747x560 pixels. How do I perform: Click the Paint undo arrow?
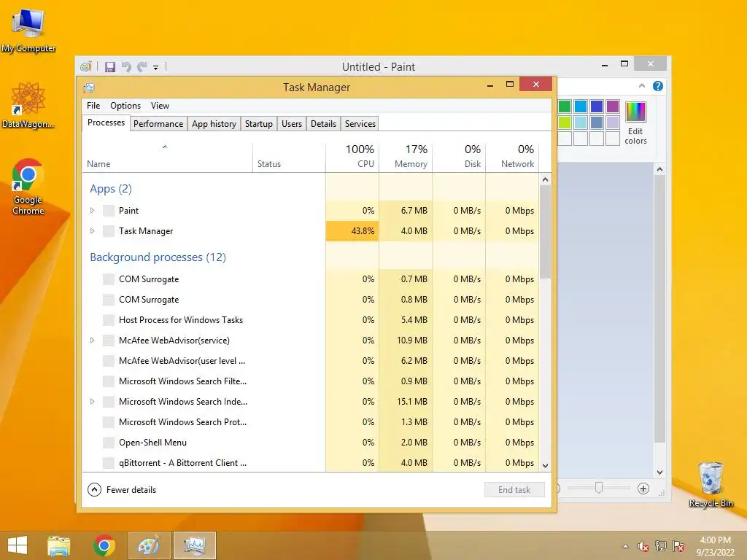[126, 66]
